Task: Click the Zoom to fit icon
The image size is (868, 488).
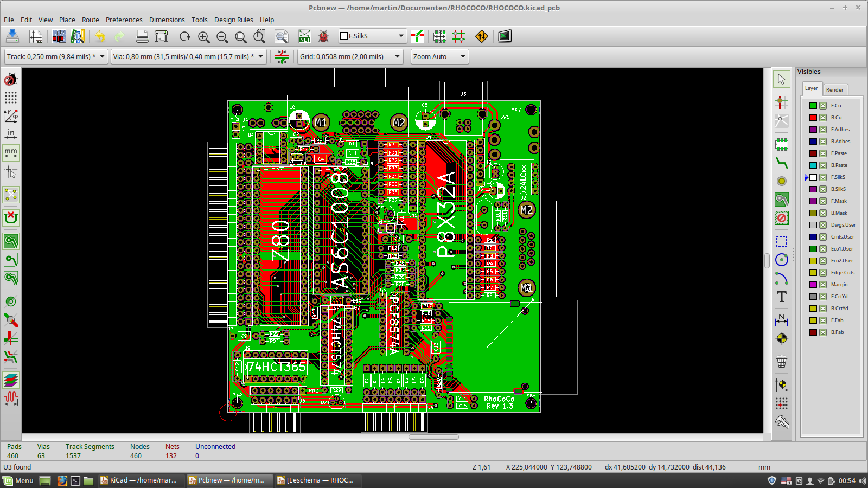Action: [241, 36]
